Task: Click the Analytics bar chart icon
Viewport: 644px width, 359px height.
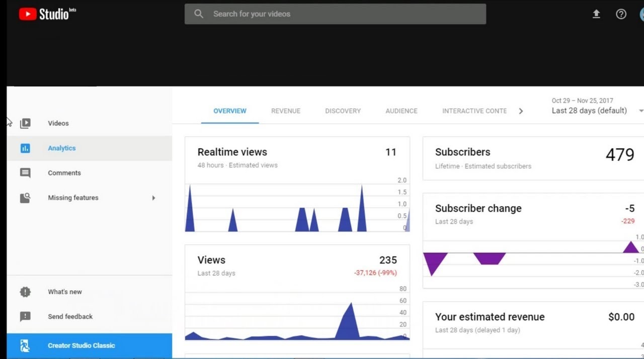Action: click(x=25, y=148)
